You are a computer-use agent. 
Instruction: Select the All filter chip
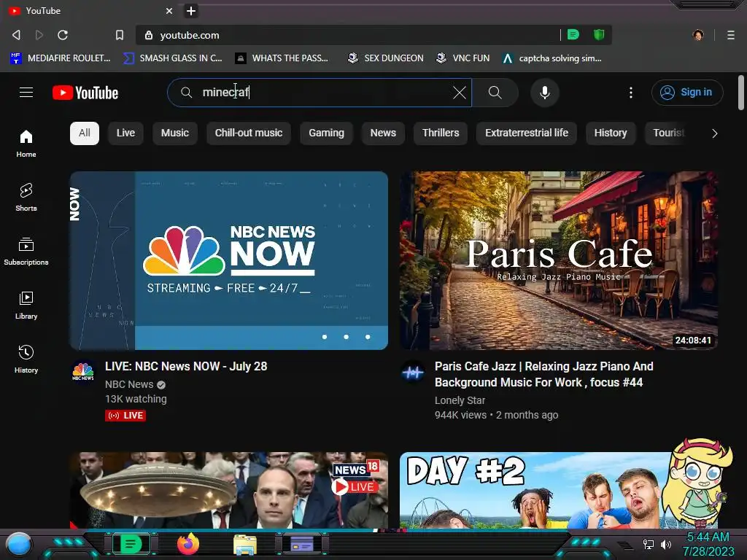pos(85,133)
